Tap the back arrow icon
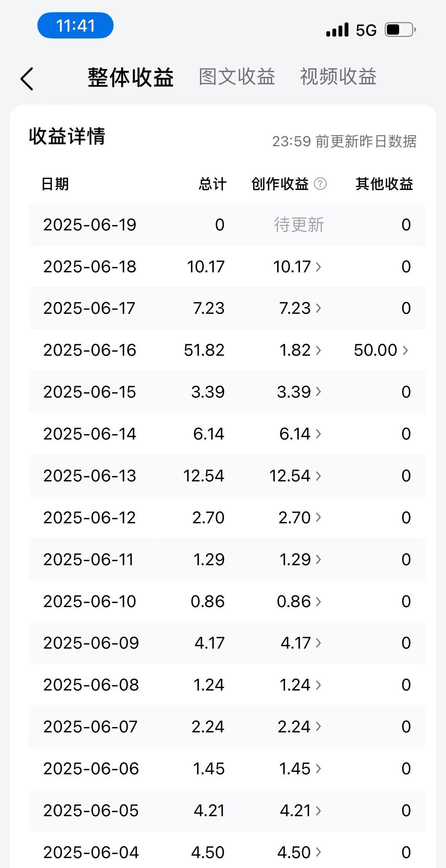This screenshot has height=868, width=446. (x=27, y=79)
